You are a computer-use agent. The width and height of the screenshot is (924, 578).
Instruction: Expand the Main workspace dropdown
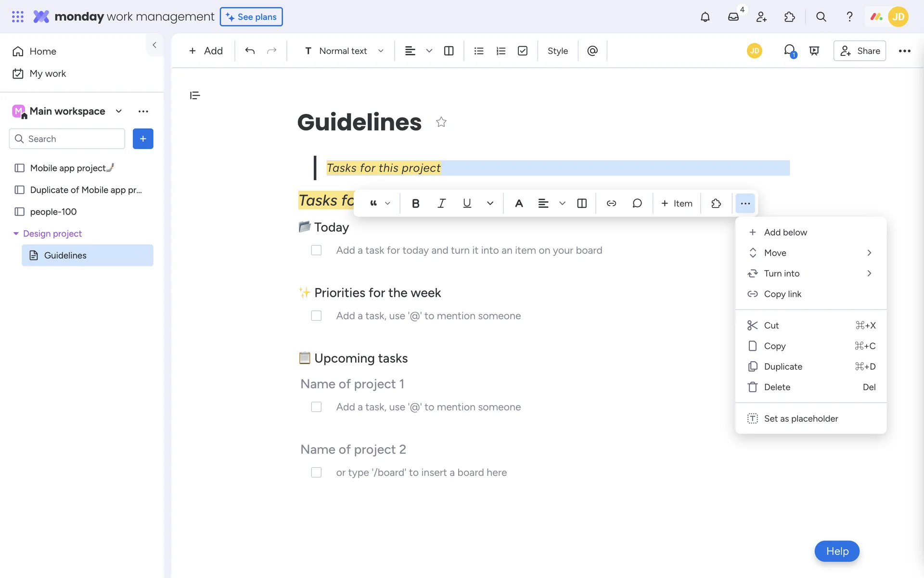118,111
